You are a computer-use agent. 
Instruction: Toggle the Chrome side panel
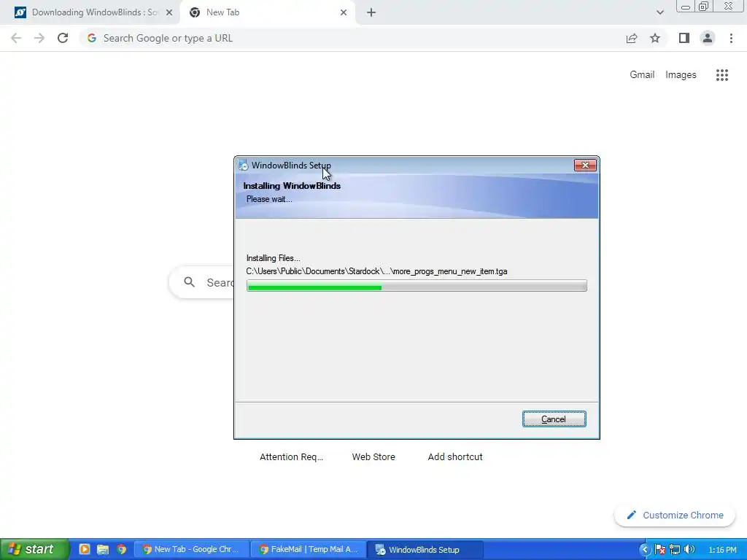684,38
